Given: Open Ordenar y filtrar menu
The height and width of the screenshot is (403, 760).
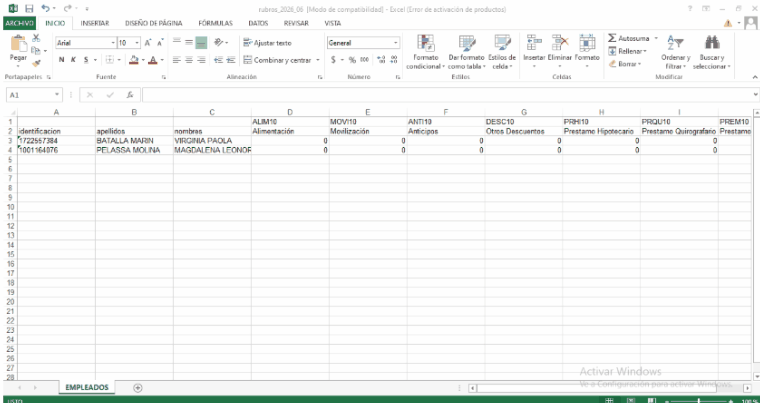Looking at the screenshot, I should [x=675, y=52].
